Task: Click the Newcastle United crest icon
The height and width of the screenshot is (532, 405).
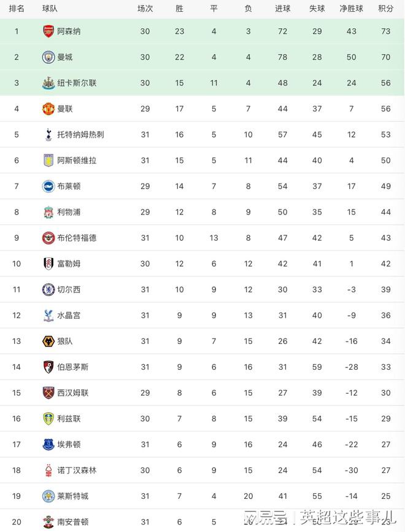Action: [48, 83]
